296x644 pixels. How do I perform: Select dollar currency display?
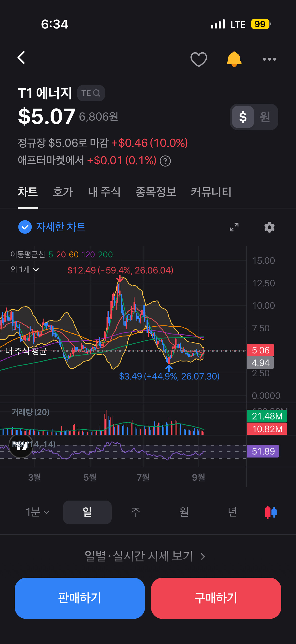click(243, 117)
